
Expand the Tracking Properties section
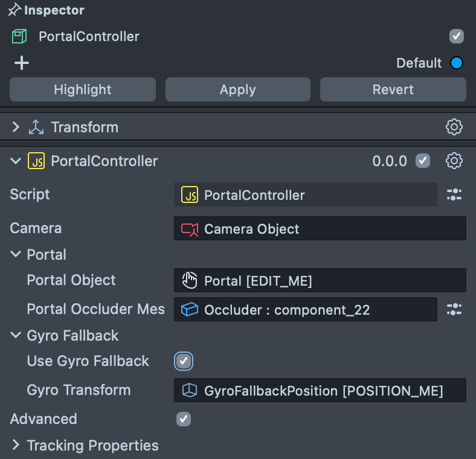(x=16, y=446)
